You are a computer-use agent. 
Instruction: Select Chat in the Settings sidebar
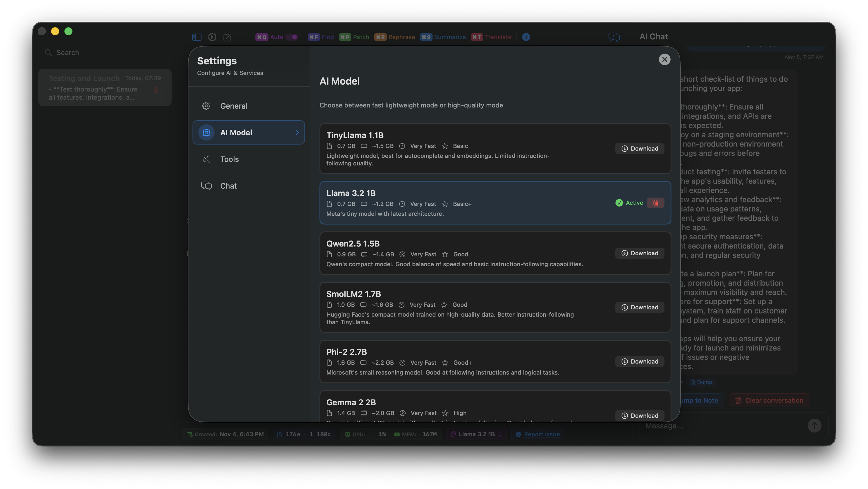point(228,186)
